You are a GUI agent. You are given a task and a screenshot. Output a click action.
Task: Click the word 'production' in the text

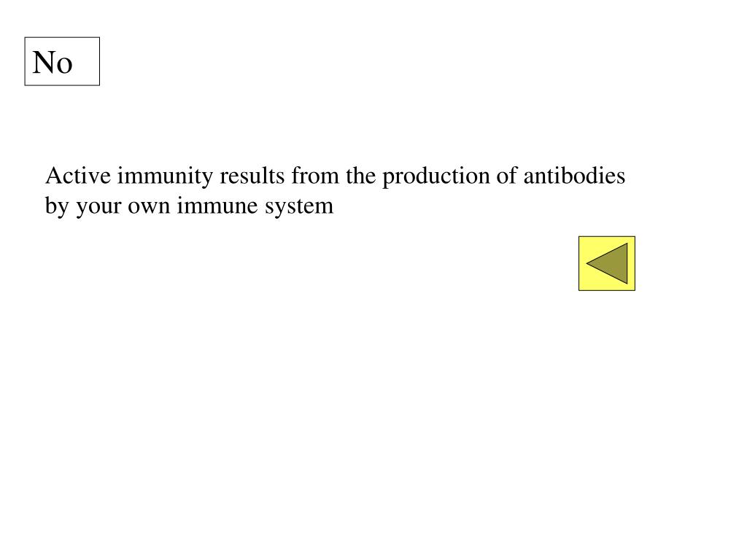pyautogui.click(x=436, y=177)
